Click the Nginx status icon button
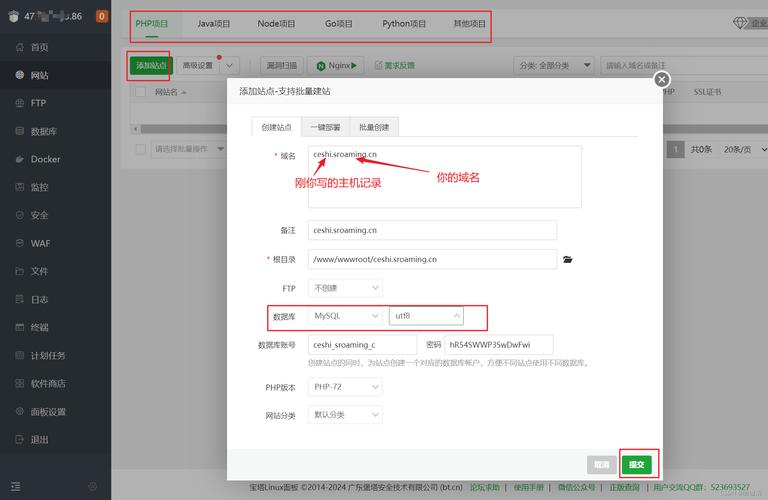 (337, 65)
